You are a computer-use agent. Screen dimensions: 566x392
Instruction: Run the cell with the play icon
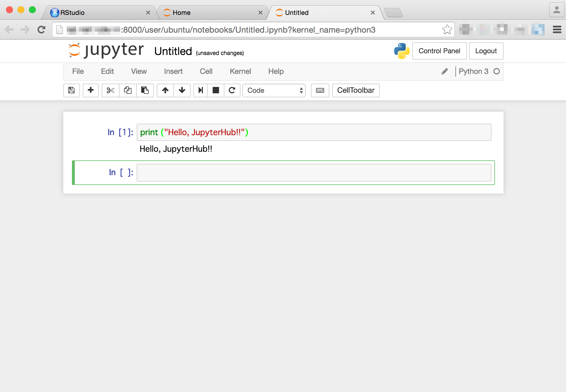(201, 90)
